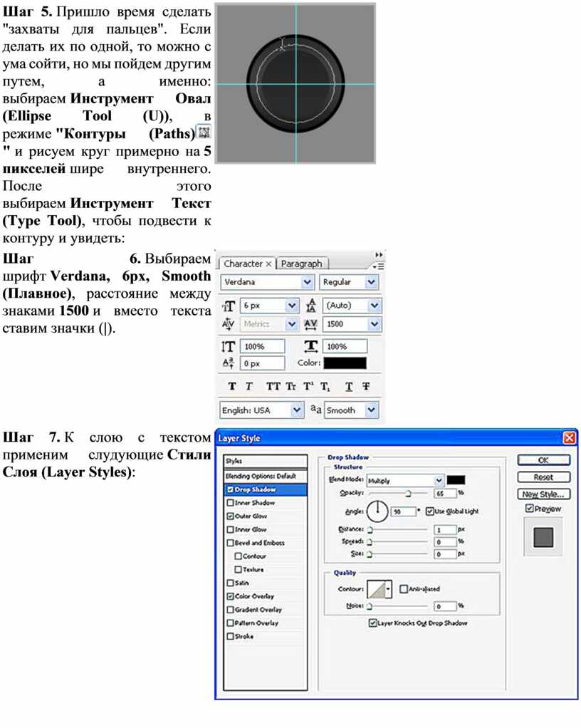Click the leading icon beside Auto
581x728 pixels.
[x=311, y=306]
